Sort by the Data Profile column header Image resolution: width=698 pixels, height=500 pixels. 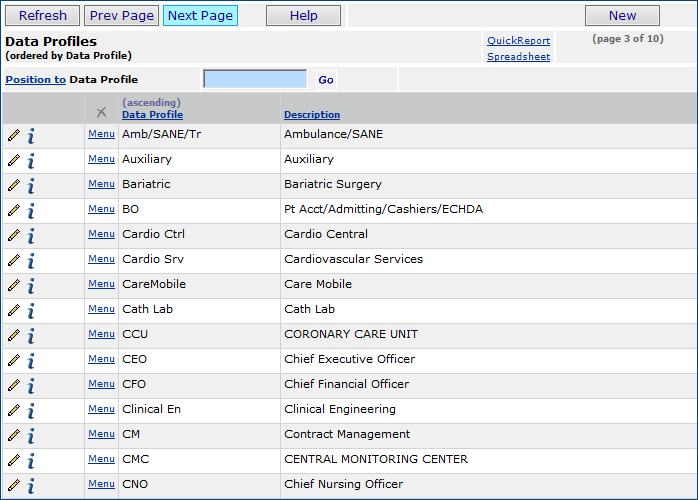pyautogui.click(x=152, y=115)
